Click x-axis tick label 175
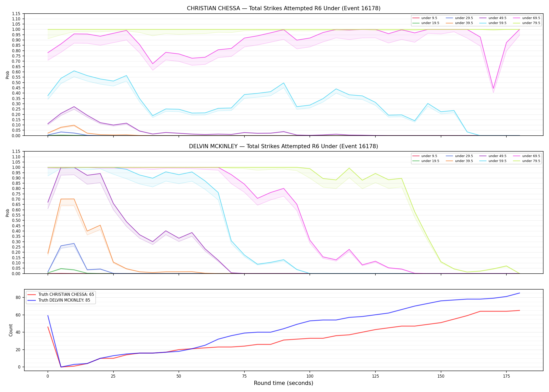This screenshot has width=549, height=392. pyautogui.click(x=506, y=376)
